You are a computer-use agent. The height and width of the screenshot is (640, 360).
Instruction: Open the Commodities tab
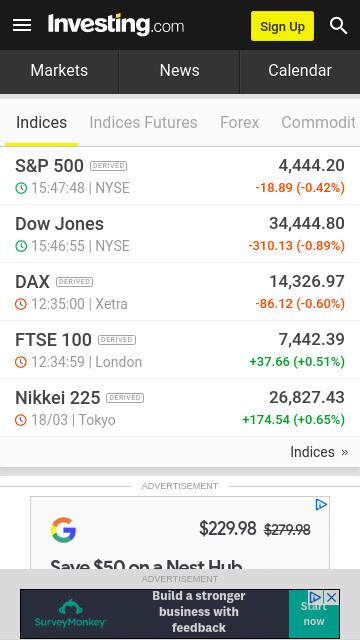[320, 122]
